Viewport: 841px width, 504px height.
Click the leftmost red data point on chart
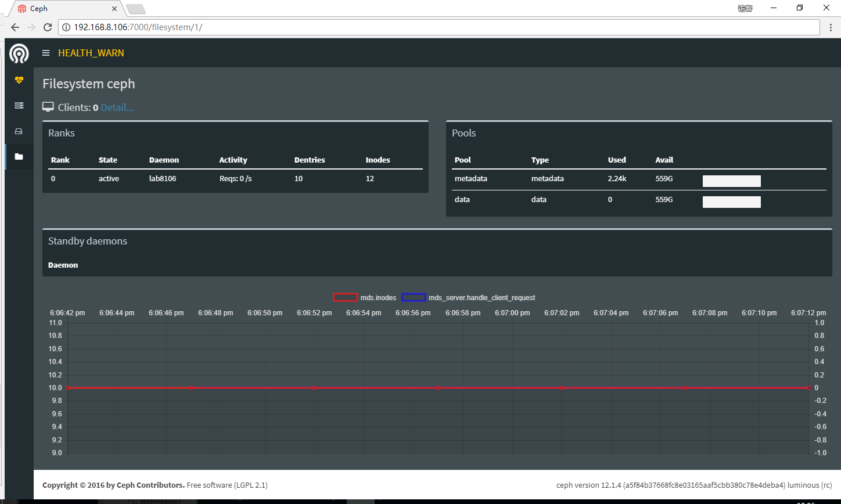point(68,387)
